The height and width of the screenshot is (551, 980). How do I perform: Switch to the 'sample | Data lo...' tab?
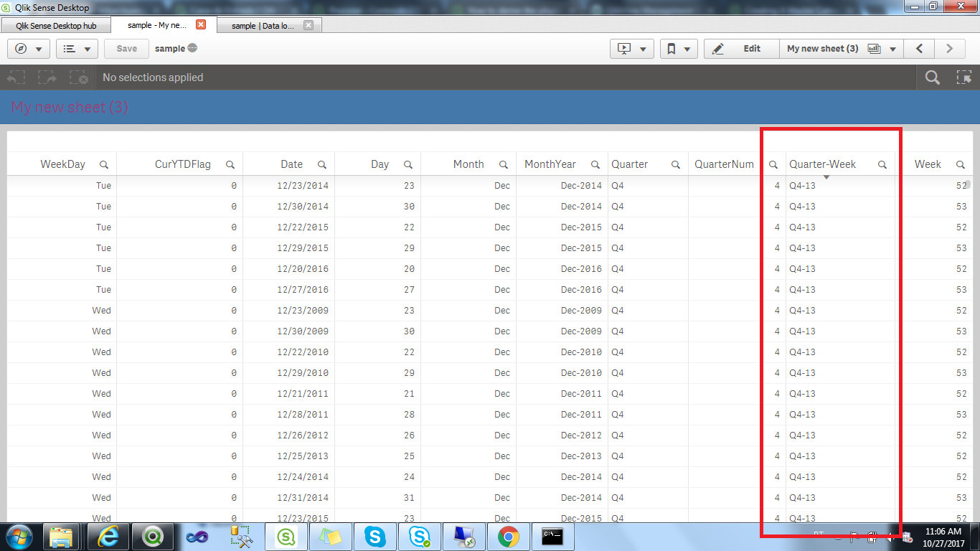click(263, 25)
